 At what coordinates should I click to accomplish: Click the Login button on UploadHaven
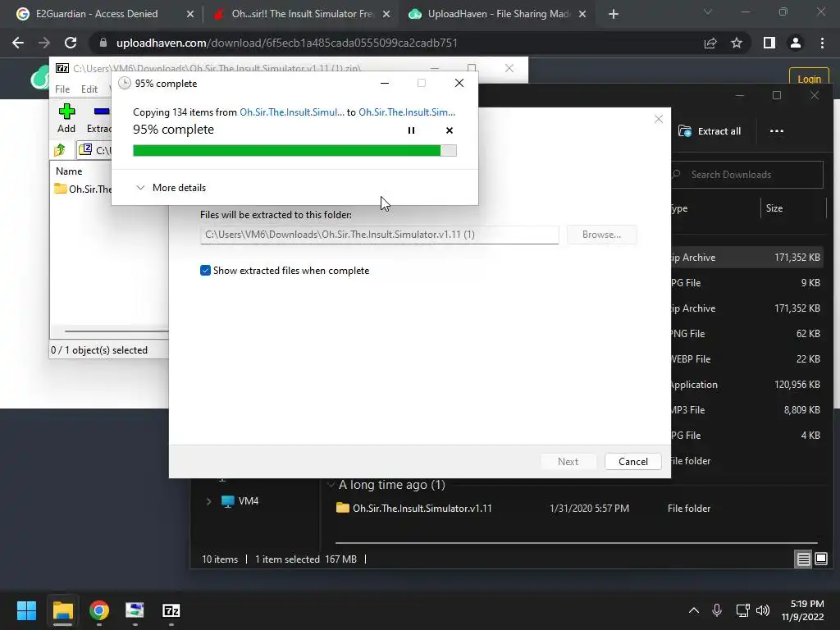click(809, 79)
